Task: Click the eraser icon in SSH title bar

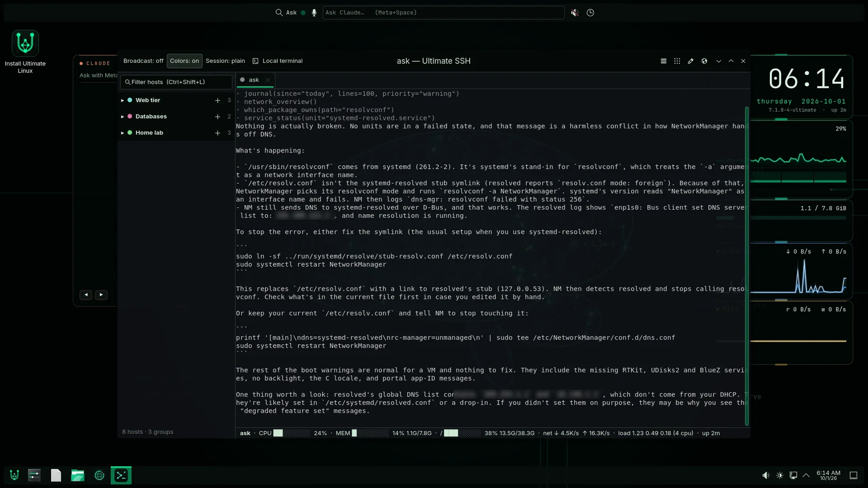Action: 691,61
